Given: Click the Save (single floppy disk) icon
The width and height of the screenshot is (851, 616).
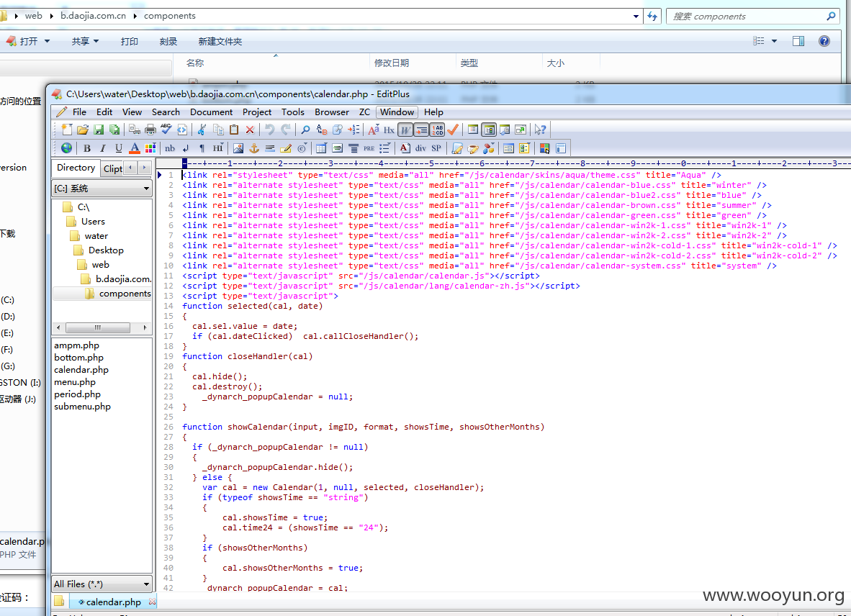Looking at the screenshot, I should (x=98, y=130).
